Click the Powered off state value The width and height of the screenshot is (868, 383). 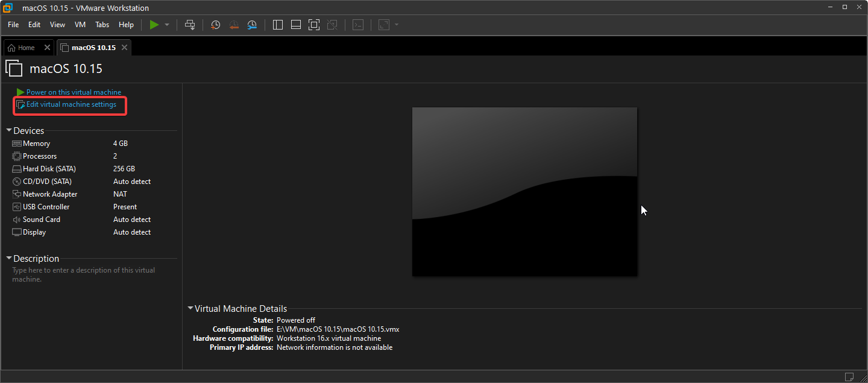coord(296,320)
